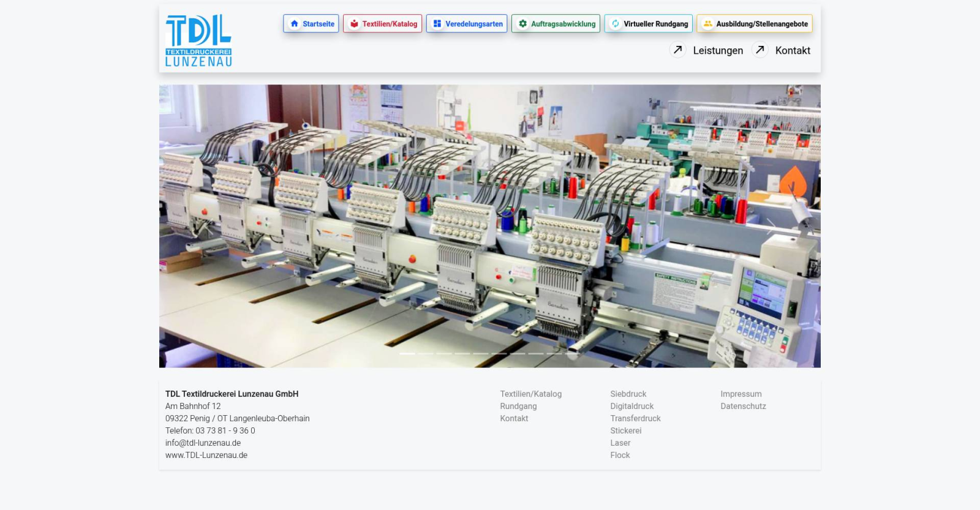The image size is (980, 510).
Task: Click the yellow people icon for Ausbildung/Stellenangebote
Action: pyautogui.click(x=707, y=24)
